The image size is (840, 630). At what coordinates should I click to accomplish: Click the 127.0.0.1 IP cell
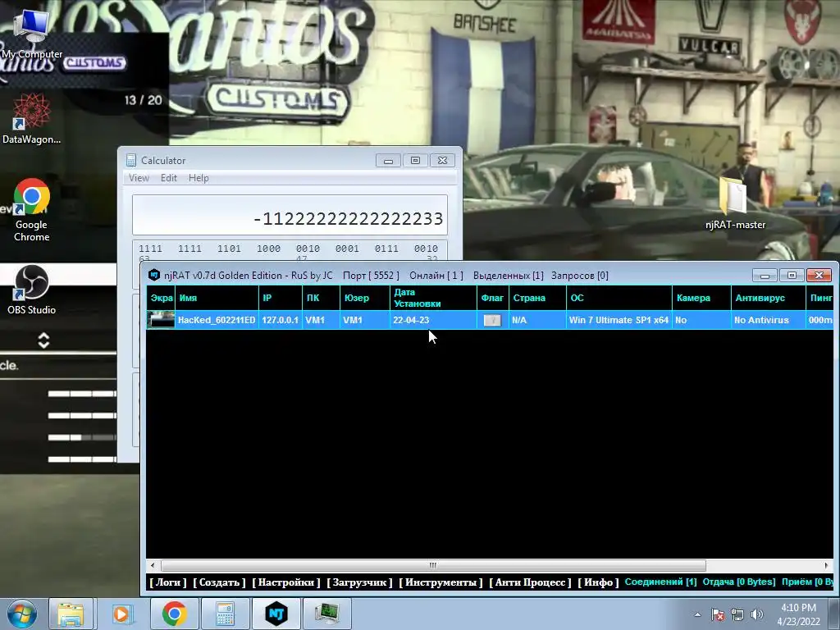(x=281, y=320)
